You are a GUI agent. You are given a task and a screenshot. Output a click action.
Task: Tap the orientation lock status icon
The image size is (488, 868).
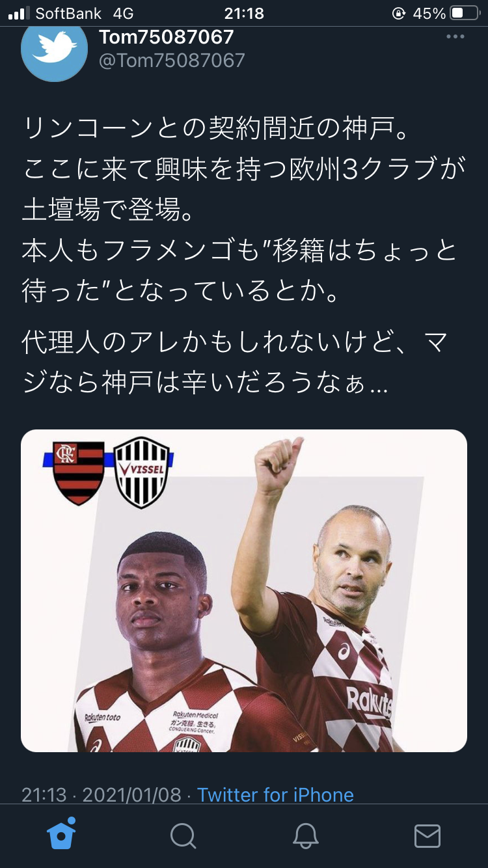pyautogui.click(x=400, y=13)
